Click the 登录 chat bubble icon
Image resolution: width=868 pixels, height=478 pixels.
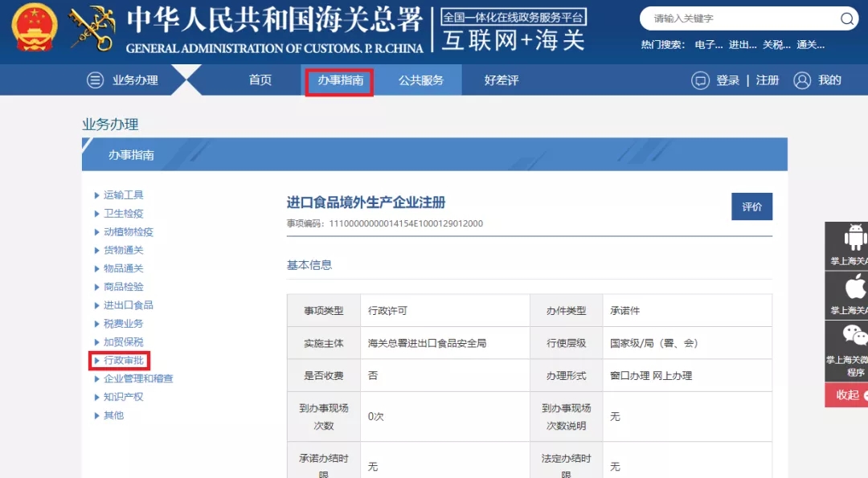click(x=700, y=80)
